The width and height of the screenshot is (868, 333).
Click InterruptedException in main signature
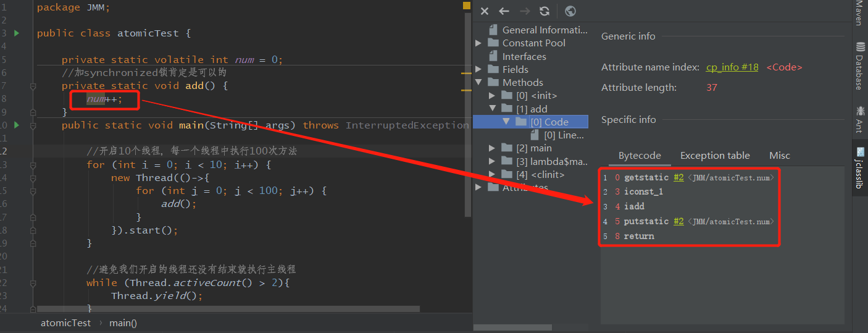407,125
